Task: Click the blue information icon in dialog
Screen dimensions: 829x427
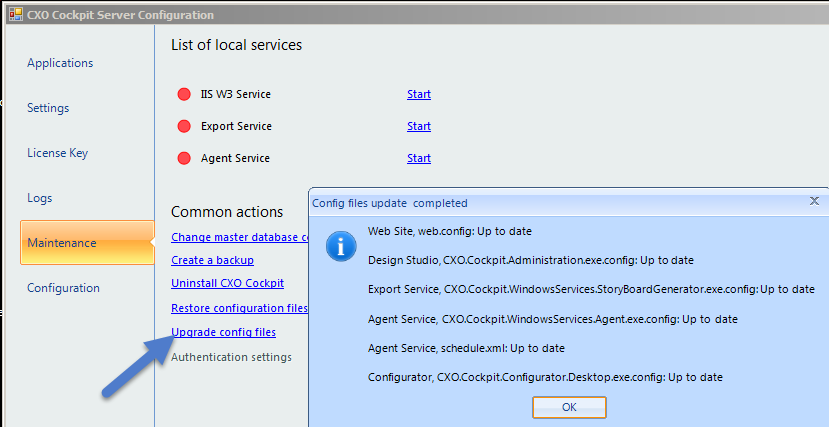Action: [x=341, y=246]
